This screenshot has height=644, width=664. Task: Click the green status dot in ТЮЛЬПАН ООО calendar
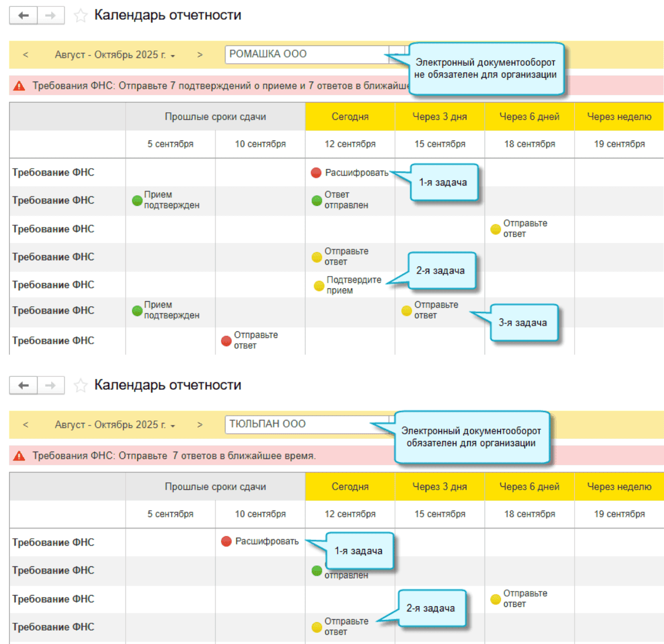tap(317, 571)
